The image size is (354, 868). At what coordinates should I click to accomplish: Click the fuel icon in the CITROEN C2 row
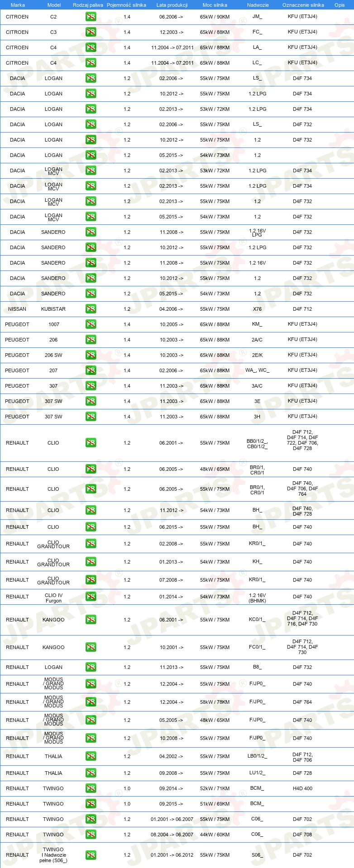point(91,17)
